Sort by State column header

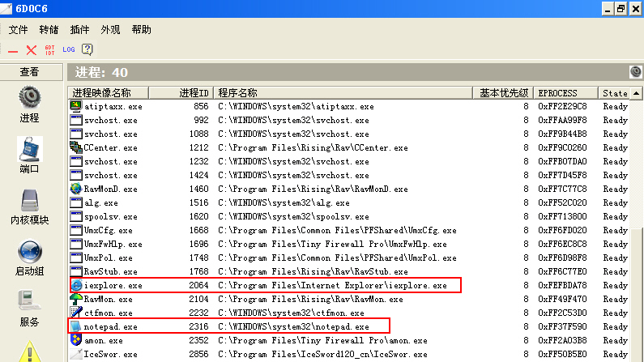point(614,93)
